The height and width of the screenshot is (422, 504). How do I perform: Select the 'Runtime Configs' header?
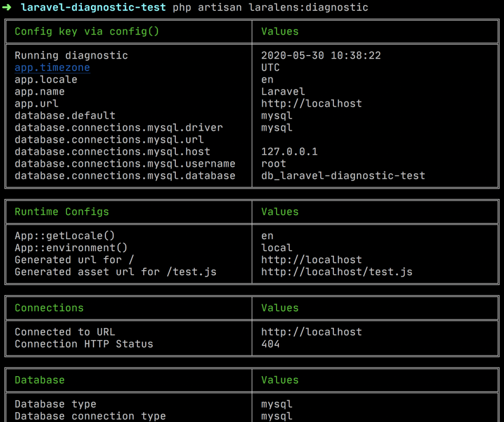(62, 212)
